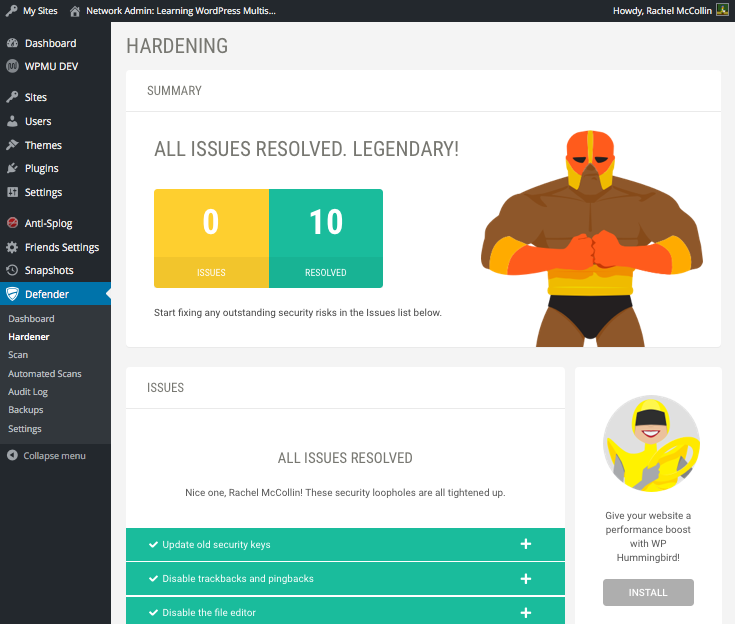735x624 pixels.
Task: Click the Friends Settings gear icon
Action: 12,247
